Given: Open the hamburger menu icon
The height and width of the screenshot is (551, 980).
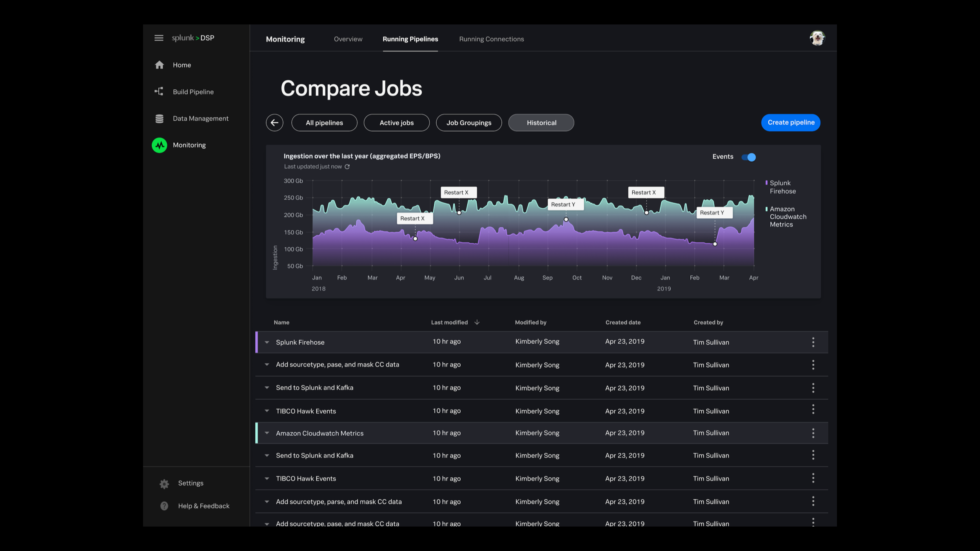Looking at the screenshot, I should point(159,38).
